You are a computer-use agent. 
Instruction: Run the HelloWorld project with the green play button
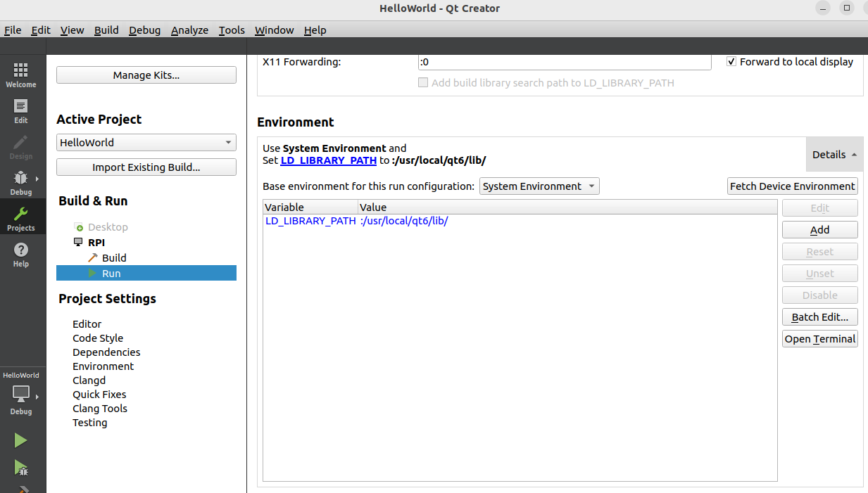pyautogui.click(x=22, y=440)
